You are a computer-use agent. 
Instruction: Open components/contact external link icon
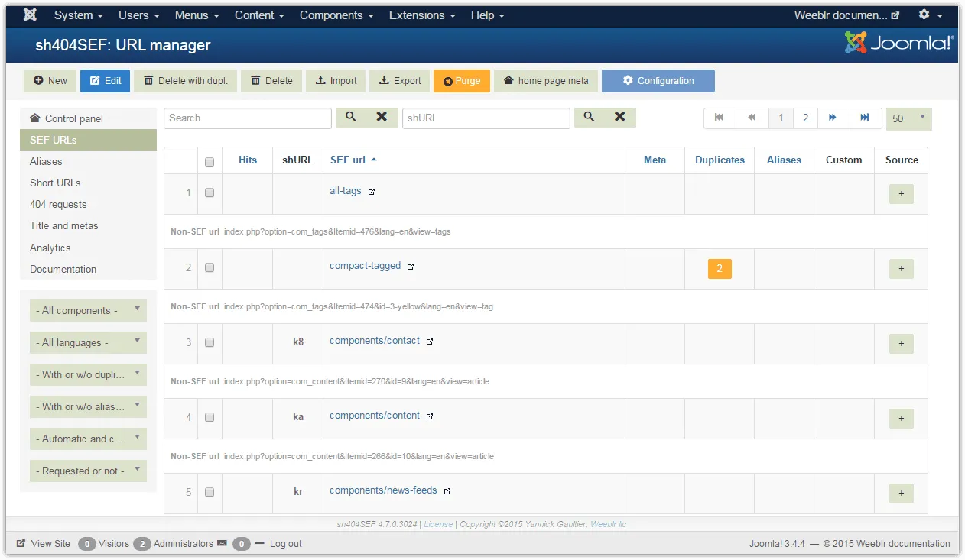[x=430, y=342]
